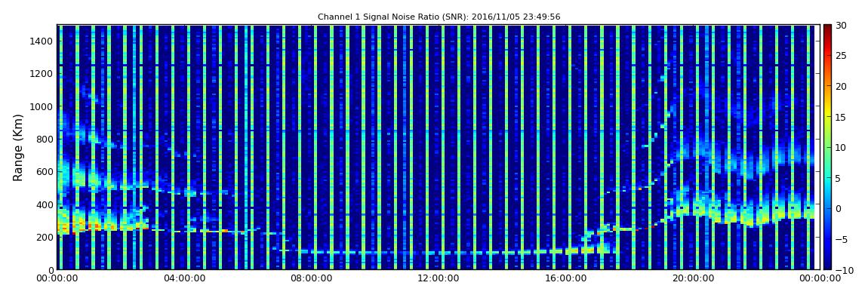
Task: Click the 16:00:00 time axis label
Action: pyautogui.click(x=566, y=279)
